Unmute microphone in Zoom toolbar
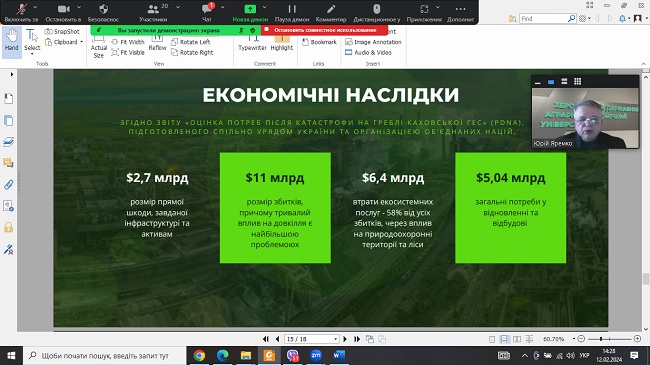The image size is (650, 365). [22, 12]
